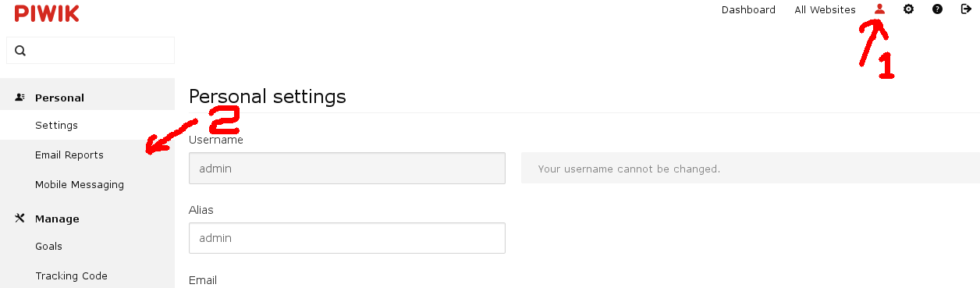Click the Manage section tools icon
This screenshot has width=980, height=288.
(20, 219)
